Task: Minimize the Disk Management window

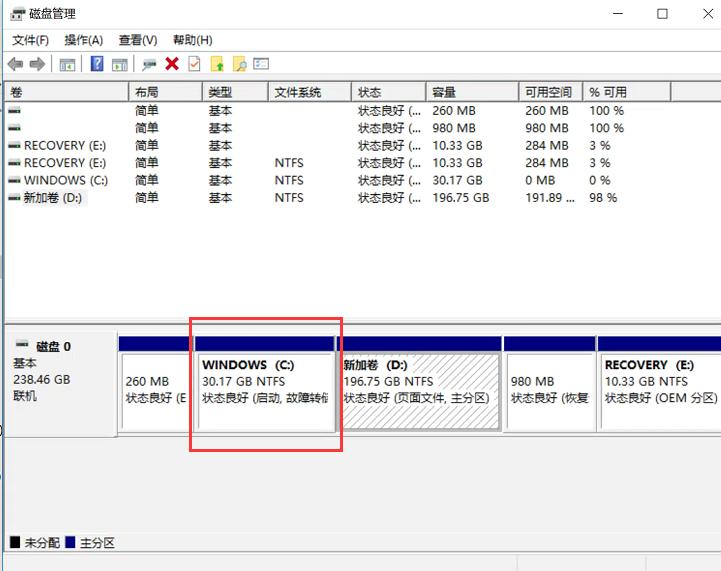Action: pyautogui.click(x=618, y=14)
